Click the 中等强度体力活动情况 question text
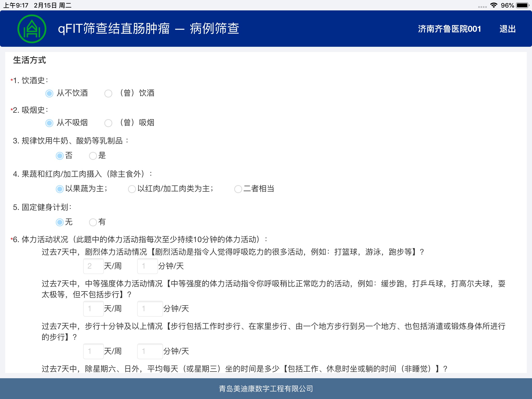 tap(274, 289)
